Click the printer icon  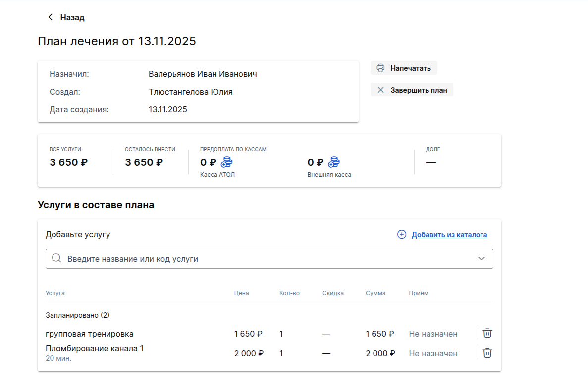pos(380,68)
